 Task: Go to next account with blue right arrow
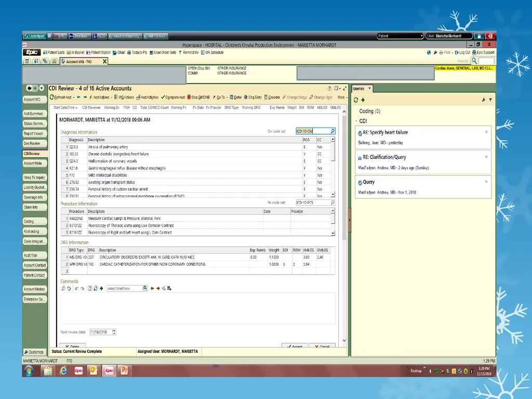[x=85, y=97]
